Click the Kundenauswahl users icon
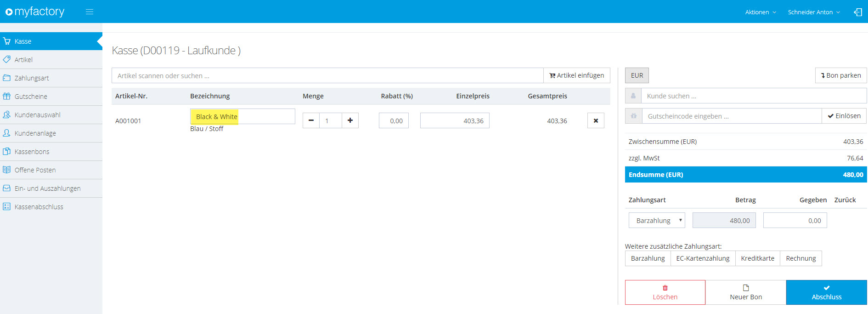 coord(7,114)
